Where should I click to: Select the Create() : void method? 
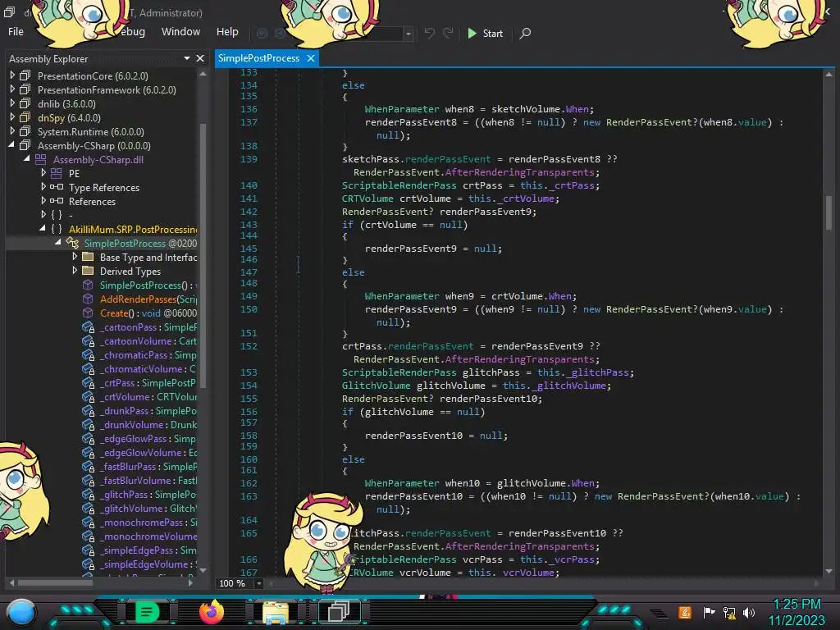pyautogui.click(x=148, y=313)
